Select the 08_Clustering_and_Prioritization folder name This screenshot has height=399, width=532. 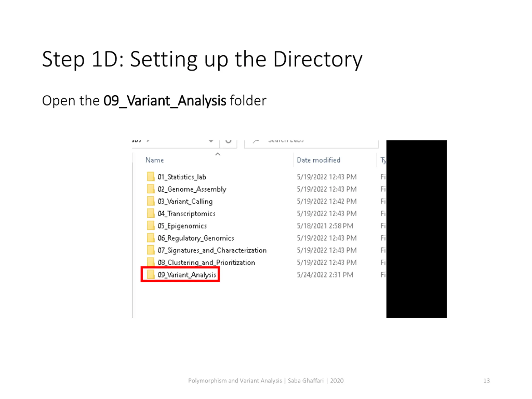[x=206, y=262]
